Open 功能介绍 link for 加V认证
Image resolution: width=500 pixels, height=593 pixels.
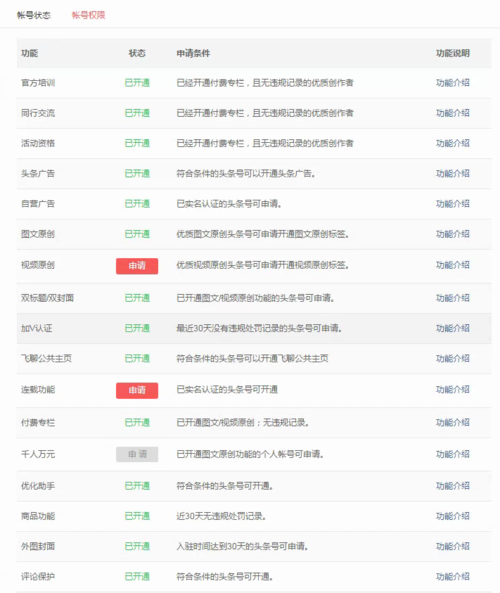coord(453,328)
